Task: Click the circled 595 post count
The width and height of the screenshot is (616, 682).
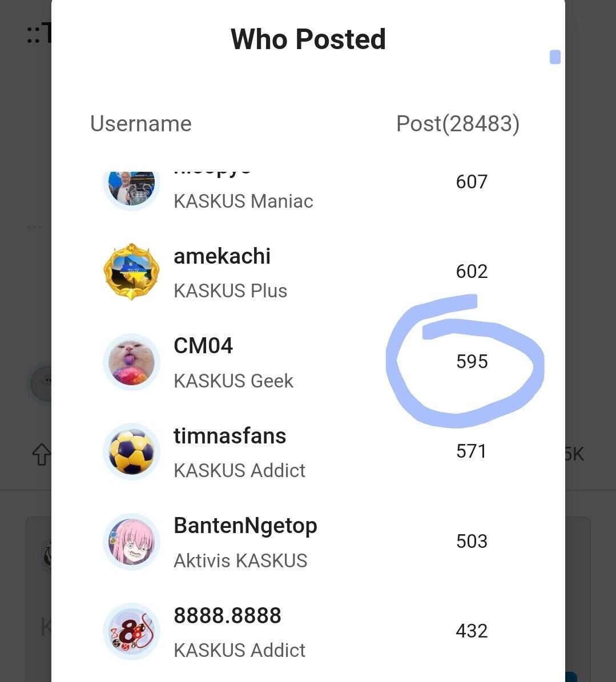Action: pyautogui.click(x=472, y=361)
